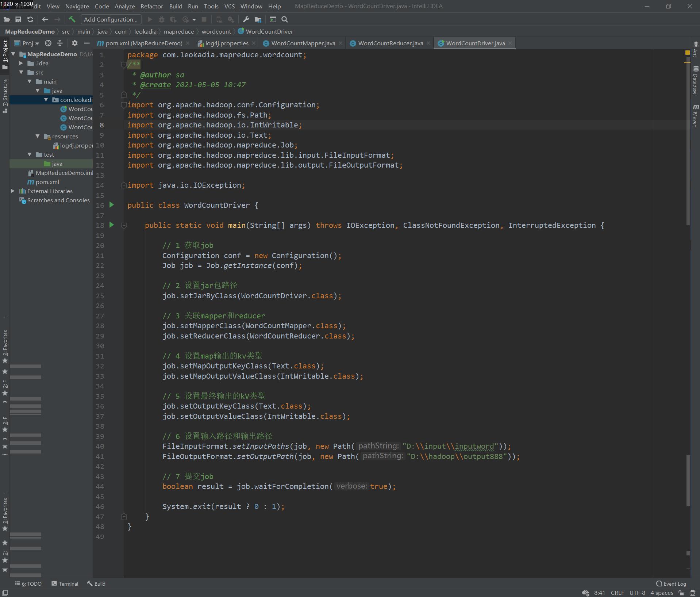Hide the Project panel with the minus icon

[x=86, y=43]
